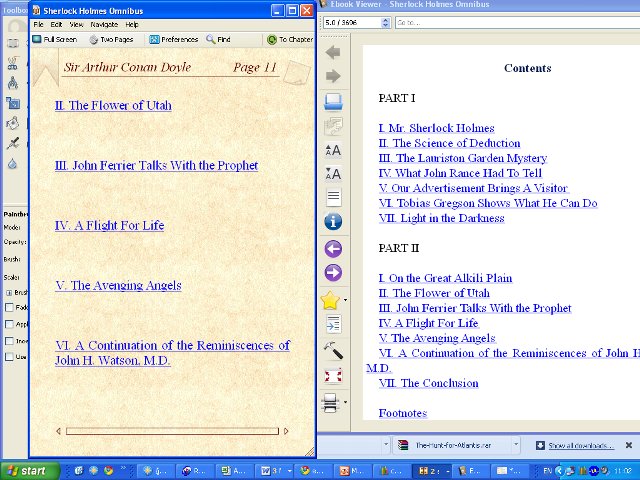Screen dimensions: 640x480
Task: Open dropdown arrow beside The-Hunt-for-Atlantis download
Action: tap(516, 445)
